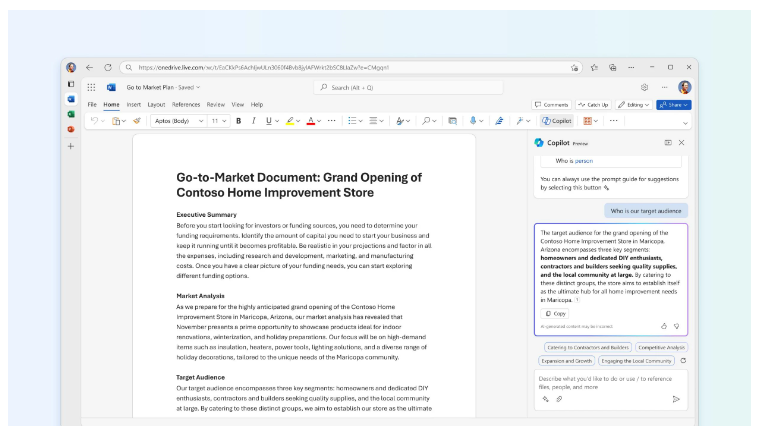Viewport: 761px width, 439px height.
Task: Click the blue Share button
Action: (674, 105)
